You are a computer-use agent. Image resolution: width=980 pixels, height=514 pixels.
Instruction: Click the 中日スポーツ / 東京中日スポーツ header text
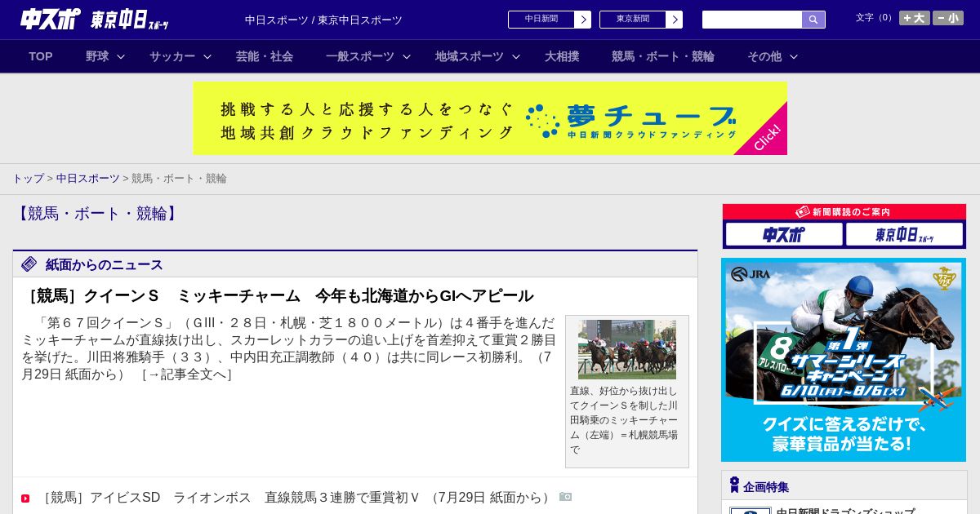pos(323,20)
